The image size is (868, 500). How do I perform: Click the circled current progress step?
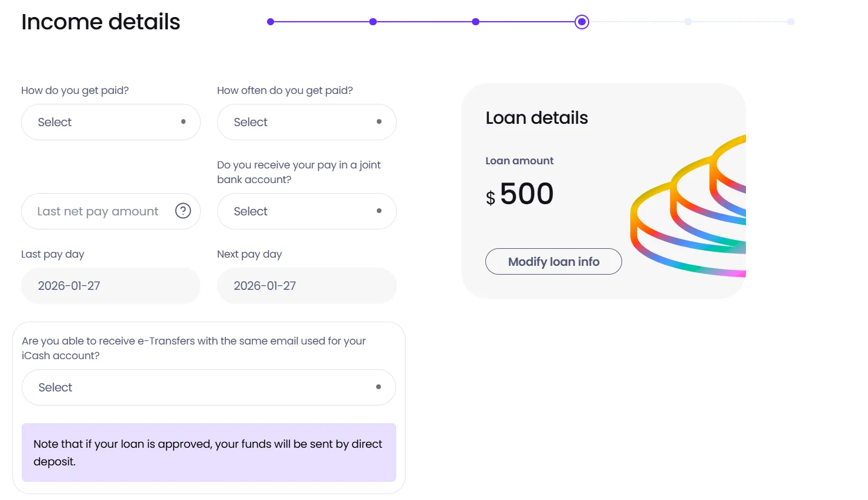[582, 22]
